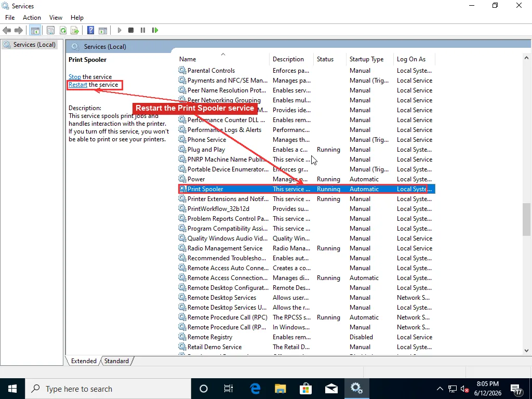Click gear icon beside Recommended Troubleshooting
Image resolution: width=532 pixels, height=399 pixels.
point(182,258)
